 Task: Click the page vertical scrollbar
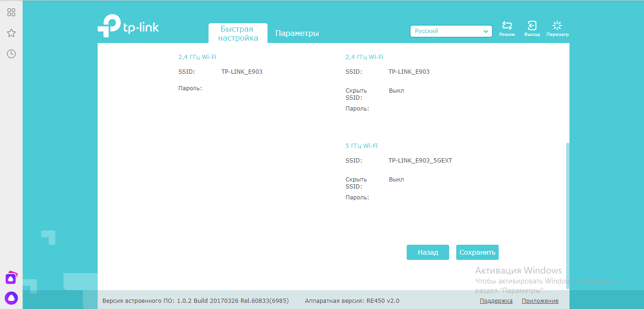(x=568, y=215)
